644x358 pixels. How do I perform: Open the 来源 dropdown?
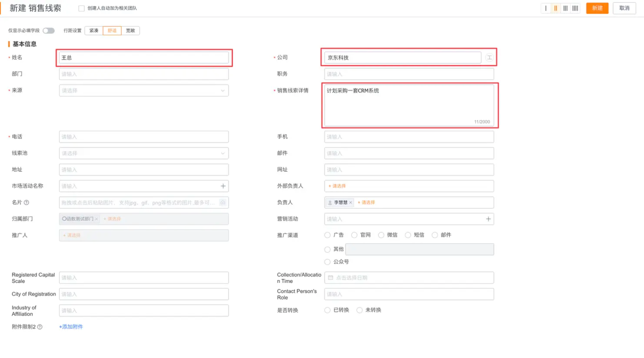[x=144, y=90]
